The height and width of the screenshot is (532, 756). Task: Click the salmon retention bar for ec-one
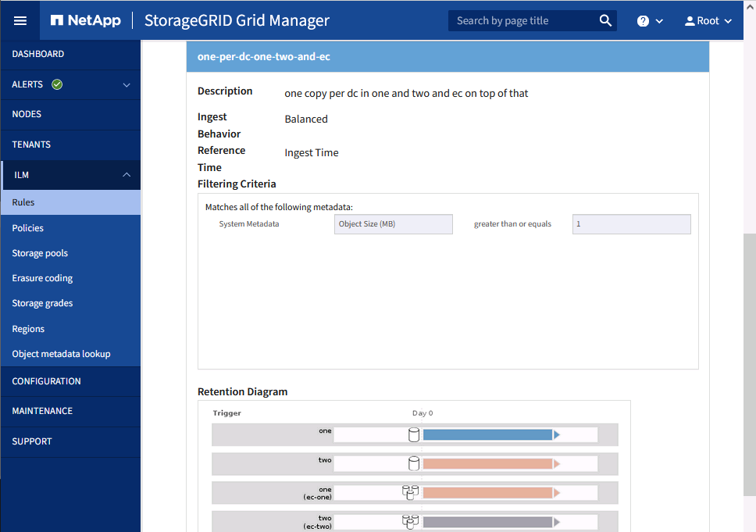click(487, 492)
